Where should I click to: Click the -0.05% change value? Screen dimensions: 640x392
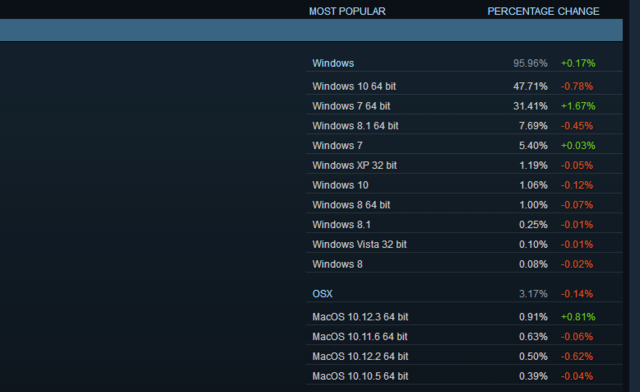coord(577,165)
